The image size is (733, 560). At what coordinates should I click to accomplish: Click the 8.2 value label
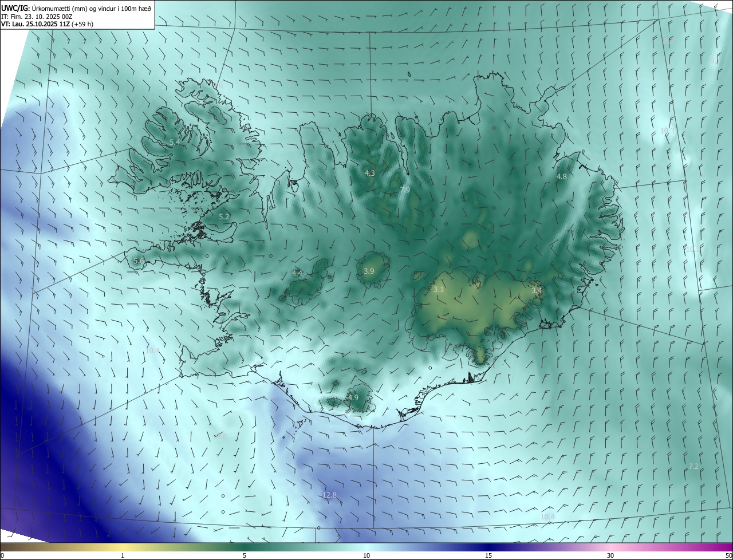coord(669,41)
